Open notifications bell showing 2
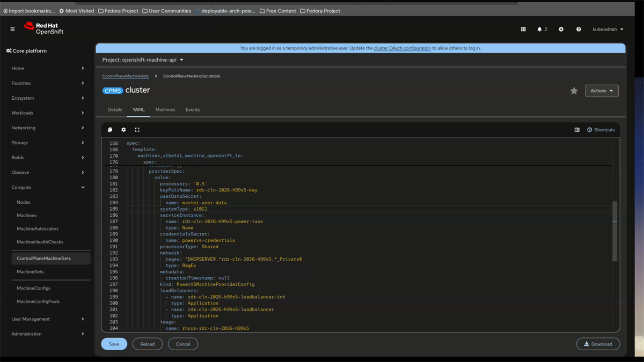 pos(542,29)
